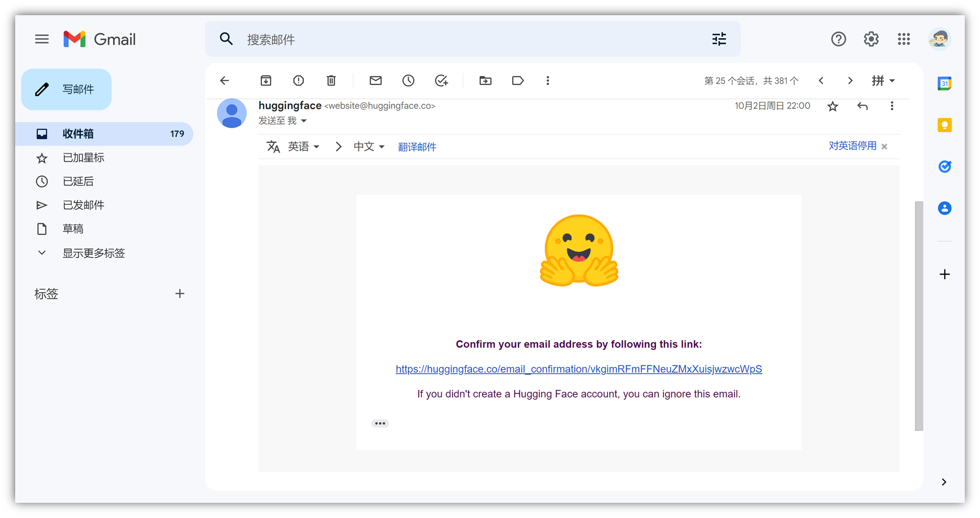Delete this email with trash icon
This screenshot has width=980, height=518.
point(331,81)
